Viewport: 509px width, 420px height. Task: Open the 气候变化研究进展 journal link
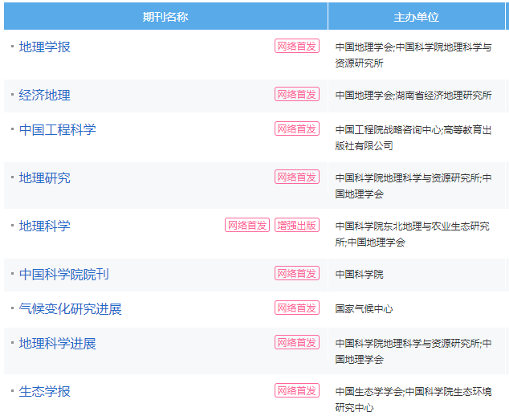coord(70,308)
